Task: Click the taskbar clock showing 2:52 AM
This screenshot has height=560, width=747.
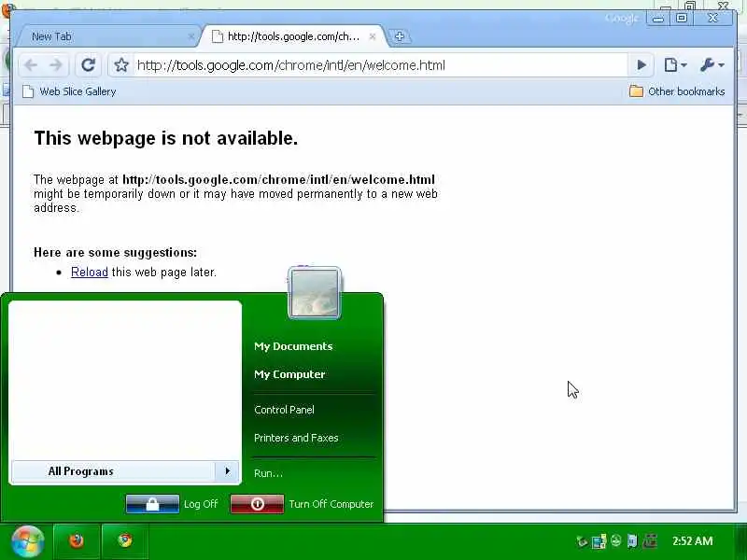Action: point(693,541)
